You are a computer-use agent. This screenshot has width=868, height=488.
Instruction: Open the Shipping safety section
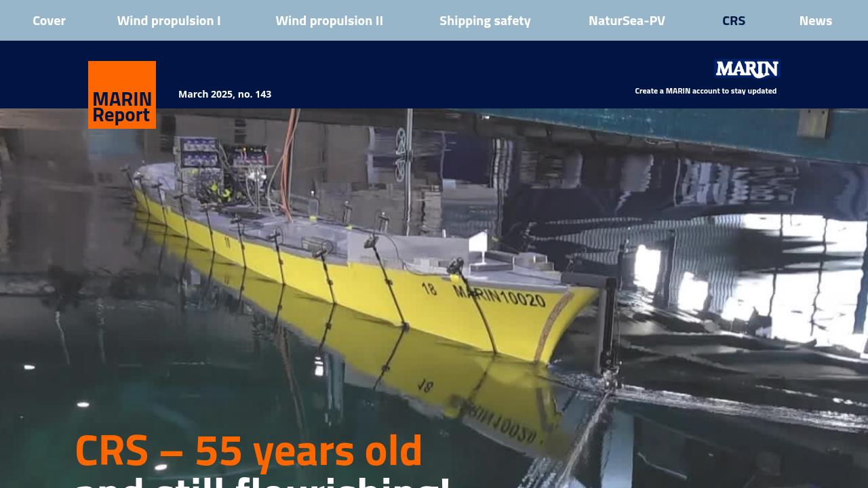point(485,20)
